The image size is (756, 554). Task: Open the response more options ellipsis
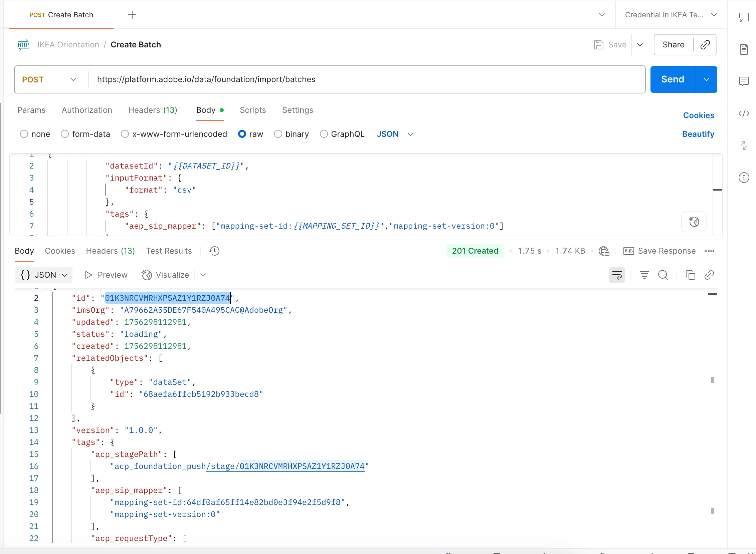(x=709, y=251)
